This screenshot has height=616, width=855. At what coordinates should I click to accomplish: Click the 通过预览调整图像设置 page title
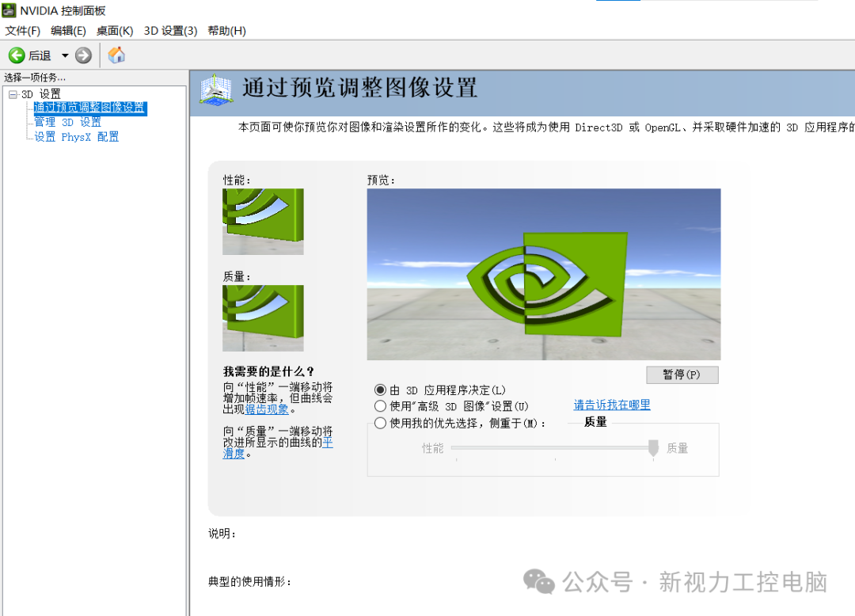360,88
